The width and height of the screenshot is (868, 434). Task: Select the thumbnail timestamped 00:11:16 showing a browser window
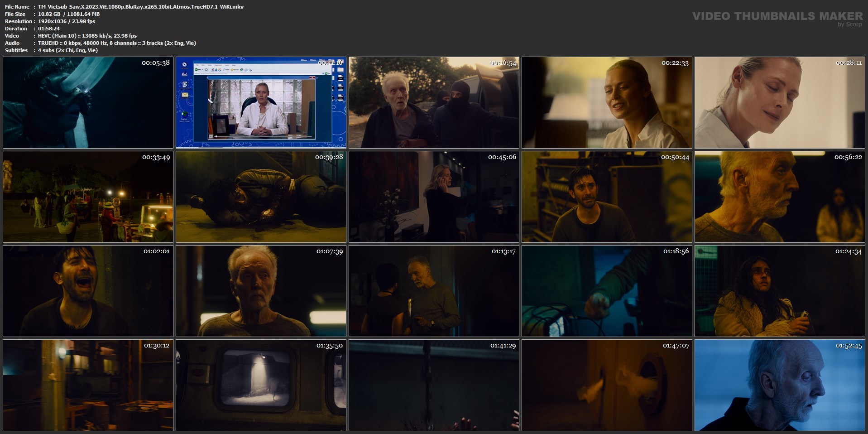[261, 102]
